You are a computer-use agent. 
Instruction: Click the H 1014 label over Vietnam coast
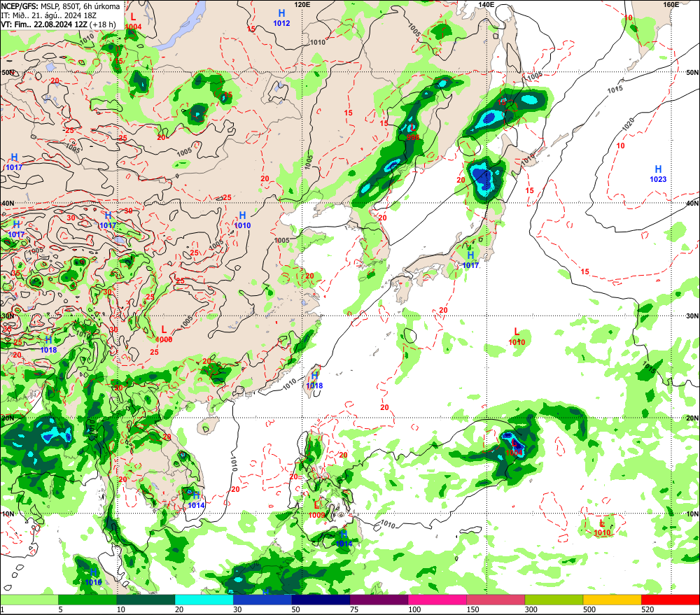pos(196,501)
